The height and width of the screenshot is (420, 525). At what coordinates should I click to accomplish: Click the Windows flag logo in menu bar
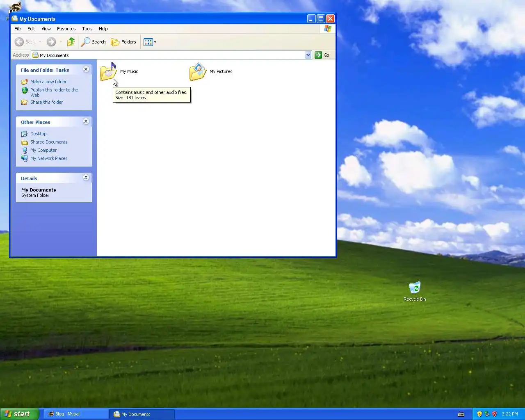[x=327, y=29]
